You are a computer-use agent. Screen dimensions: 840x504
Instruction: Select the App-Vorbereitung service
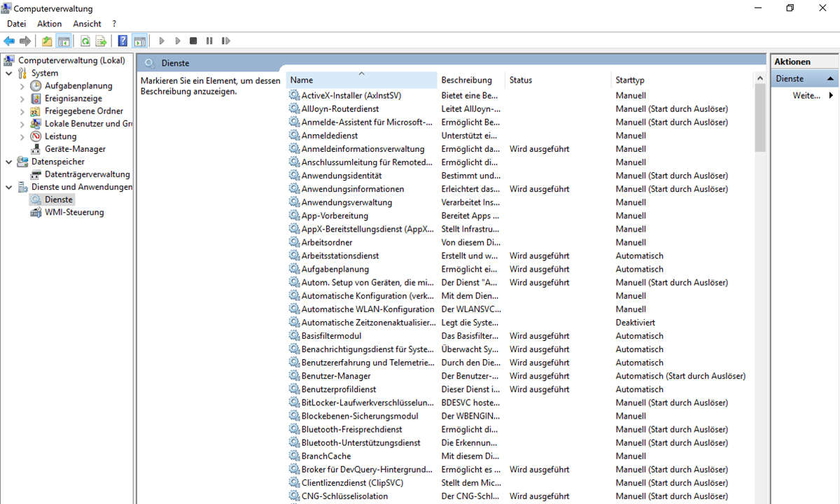tap(334, 216)
